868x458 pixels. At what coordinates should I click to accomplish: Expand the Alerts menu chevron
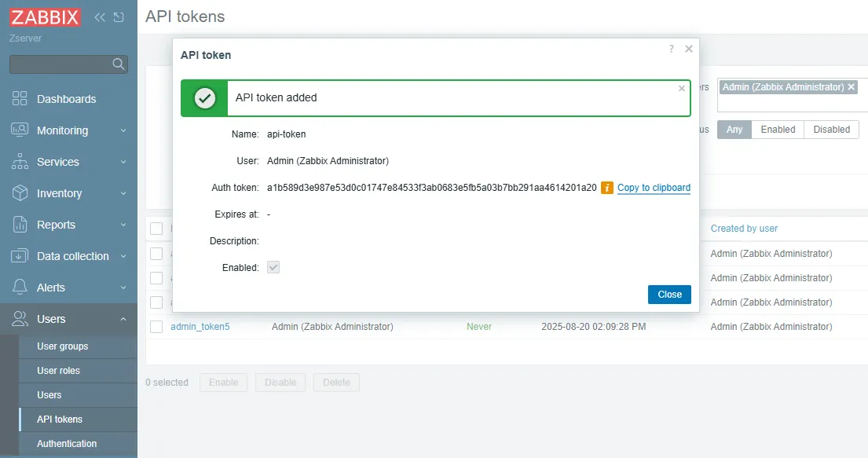[123, 288]
